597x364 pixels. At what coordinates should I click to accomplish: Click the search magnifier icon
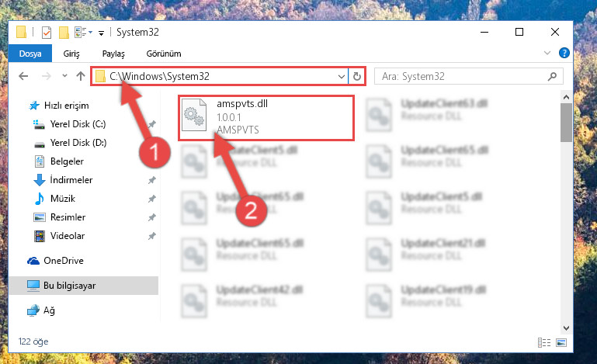tap(552, 77)
